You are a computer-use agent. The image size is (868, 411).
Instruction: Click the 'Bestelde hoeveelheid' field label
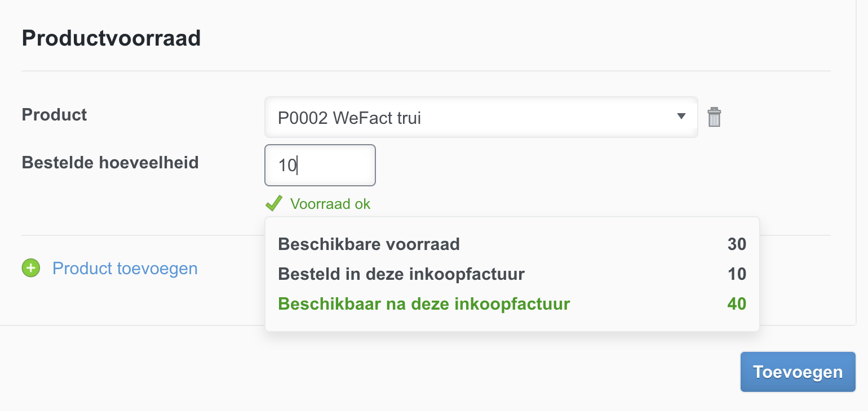[110, 163]
